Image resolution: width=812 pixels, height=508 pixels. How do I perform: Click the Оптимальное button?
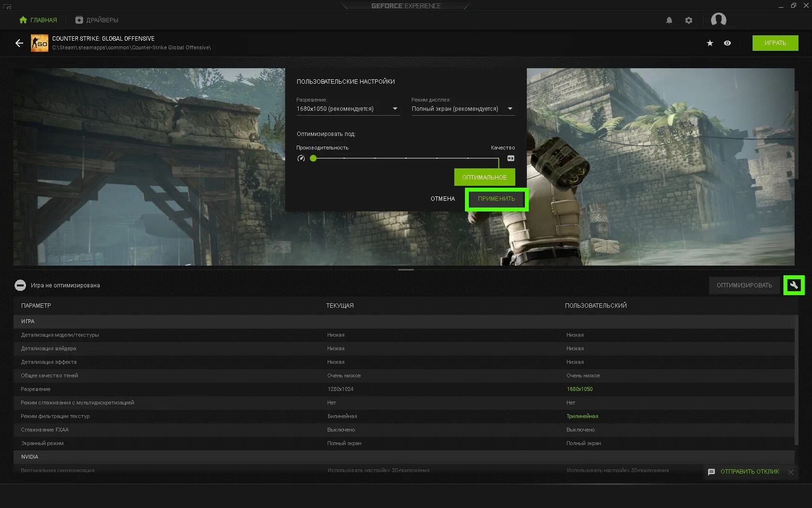point(484,177)
